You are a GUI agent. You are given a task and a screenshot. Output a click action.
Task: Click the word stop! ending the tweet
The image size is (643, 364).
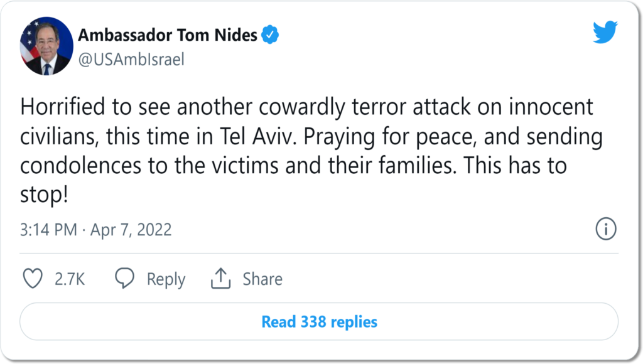(43, 196)
